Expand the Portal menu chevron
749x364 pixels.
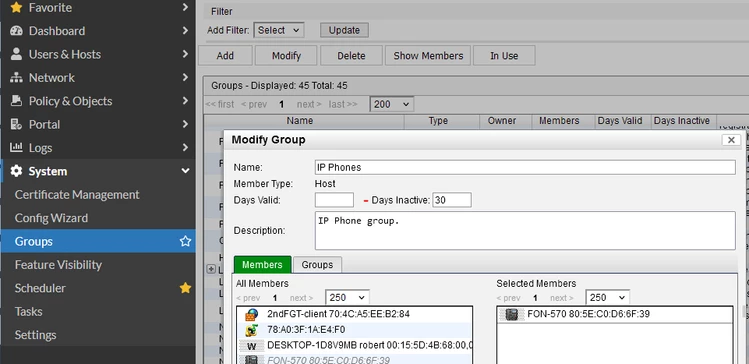pyautogui.click(x=185, y=124)
